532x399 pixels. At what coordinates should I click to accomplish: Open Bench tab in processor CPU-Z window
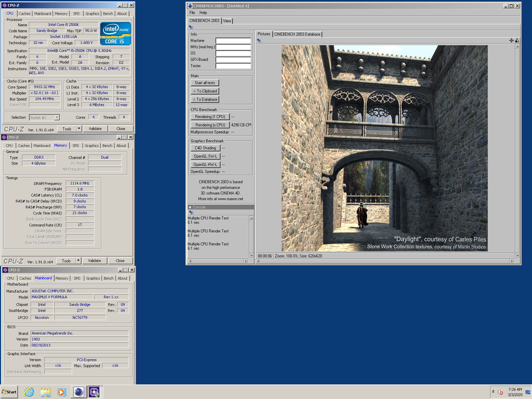point(108,14)
